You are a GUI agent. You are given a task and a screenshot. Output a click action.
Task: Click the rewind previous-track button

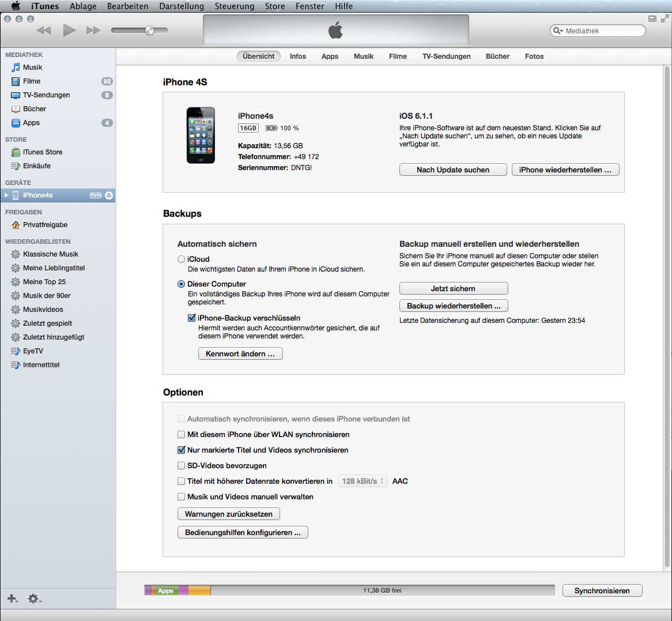[44, 31]
